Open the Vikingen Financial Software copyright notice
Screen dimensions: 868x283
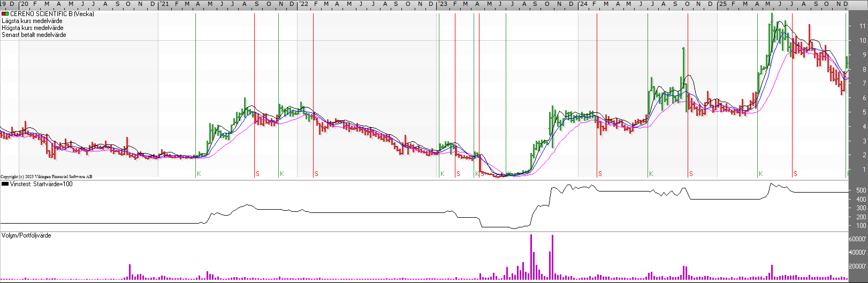pos(46,177)
